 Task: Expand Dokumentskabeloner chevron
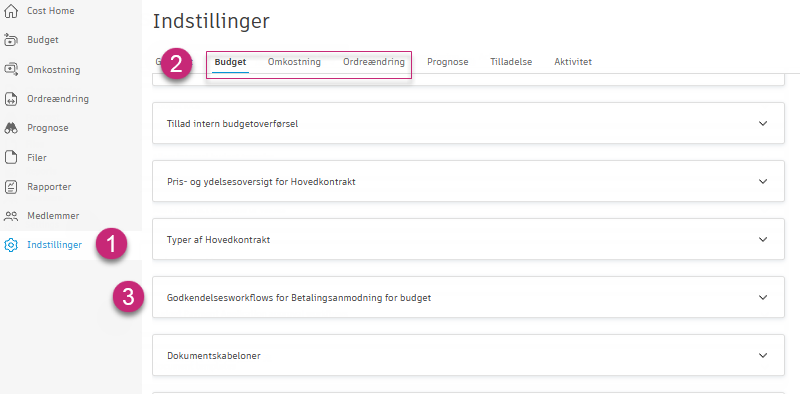click(763, 355)
